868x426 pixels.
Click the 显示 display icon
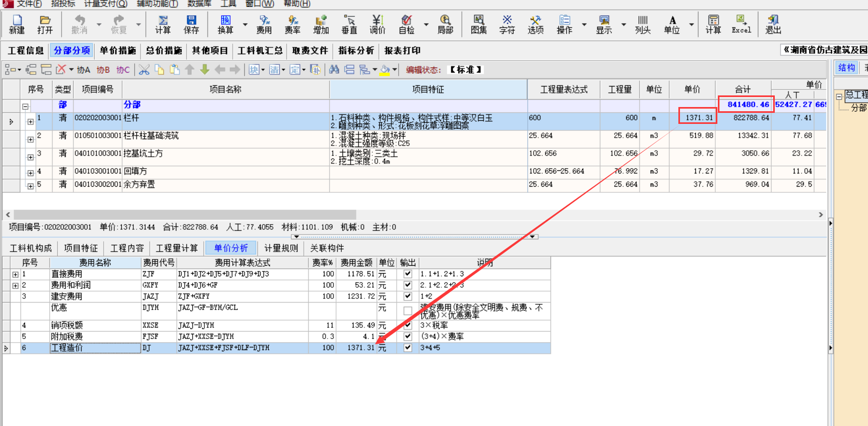(x=604, y=25)
